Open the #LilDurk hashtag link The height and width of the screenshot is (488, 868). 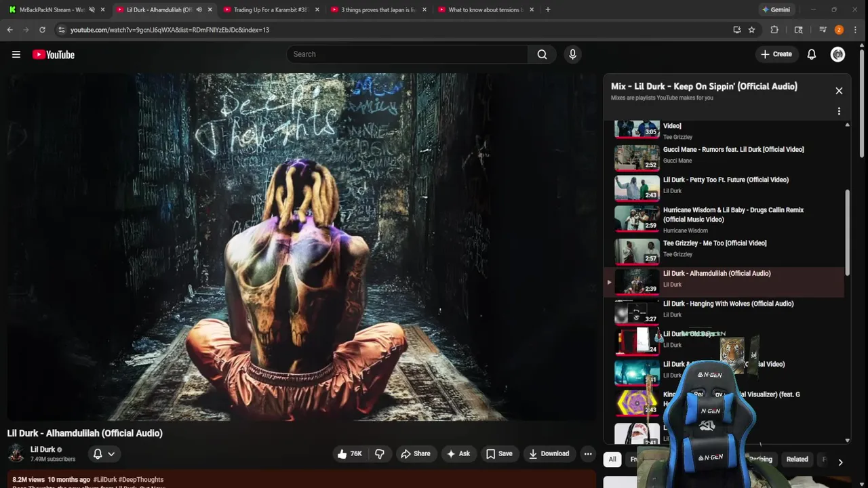[x=105, y=479]
